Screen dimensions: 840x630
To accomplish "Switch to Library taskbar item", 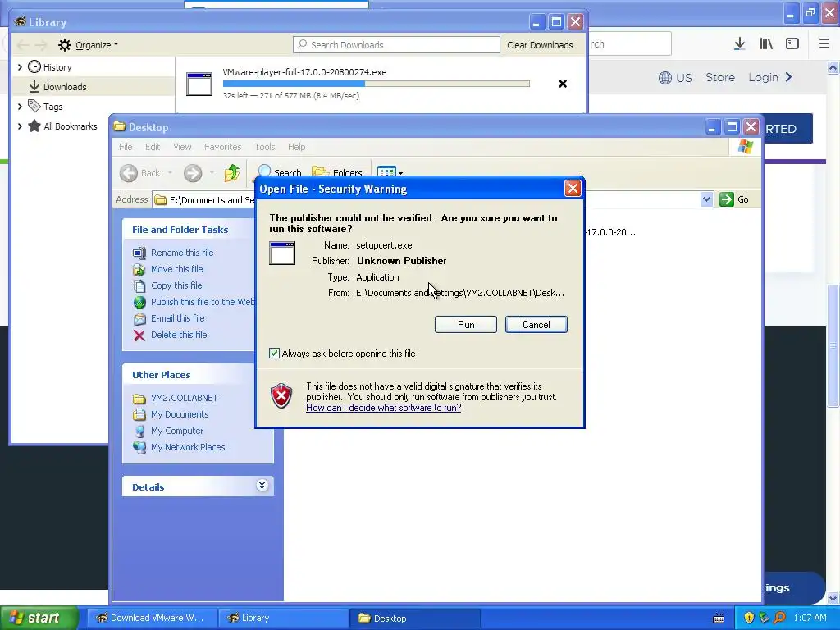I will (x=283, y=619).
